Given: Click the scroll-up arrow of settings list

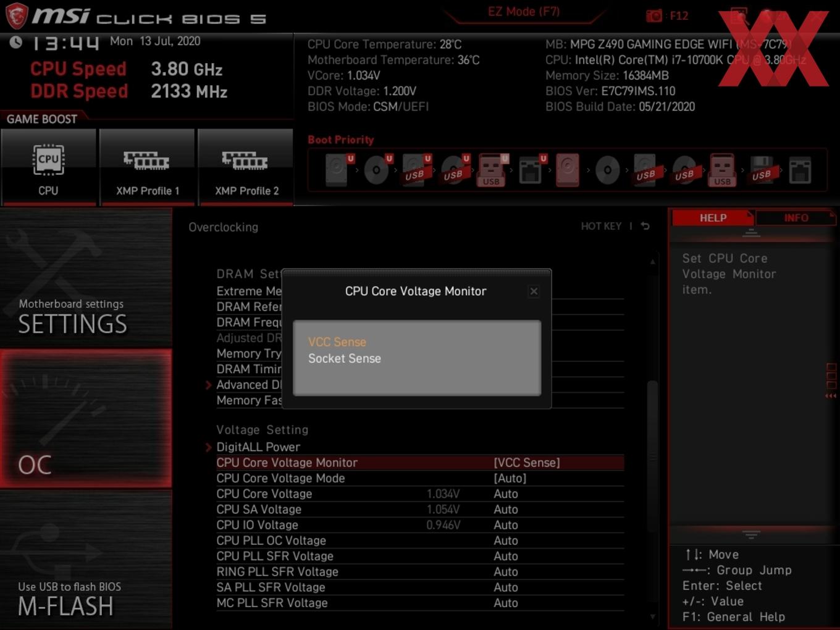Looking at the screenshot, I should point(653,262).
